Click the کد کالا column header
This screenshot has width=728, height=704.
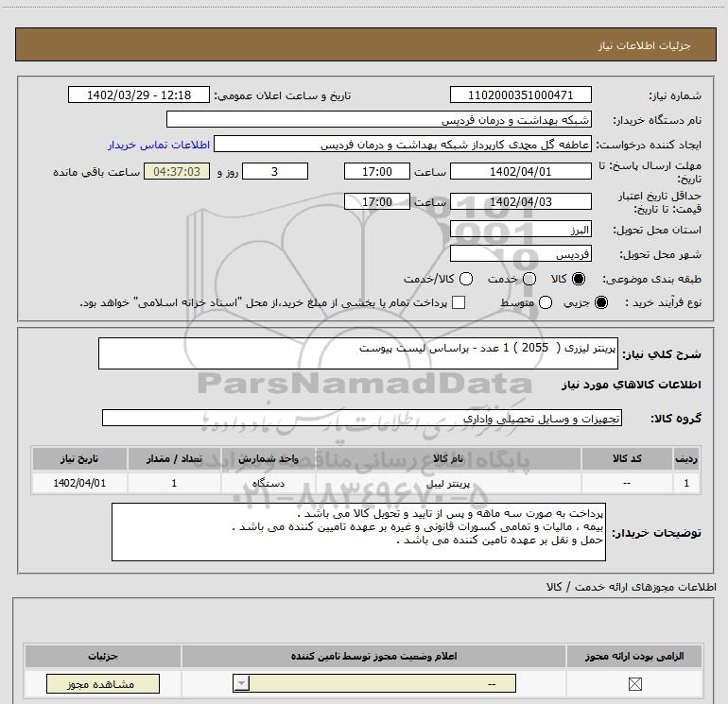click(627, 458)
